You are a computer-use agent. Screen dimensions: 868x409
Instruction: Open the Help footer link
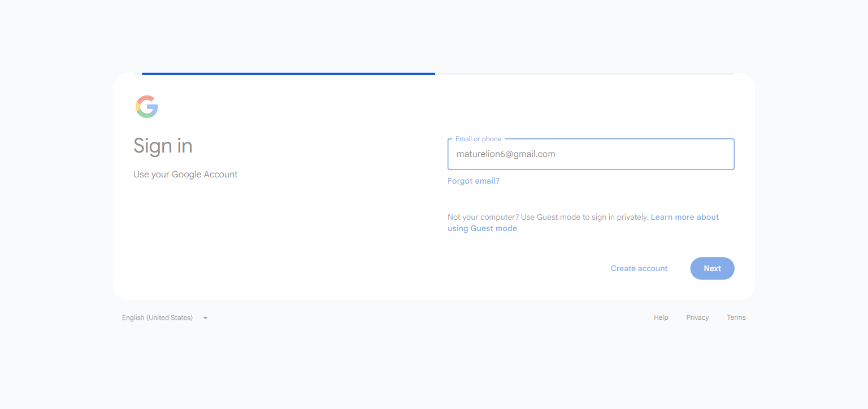click(661, 317)
